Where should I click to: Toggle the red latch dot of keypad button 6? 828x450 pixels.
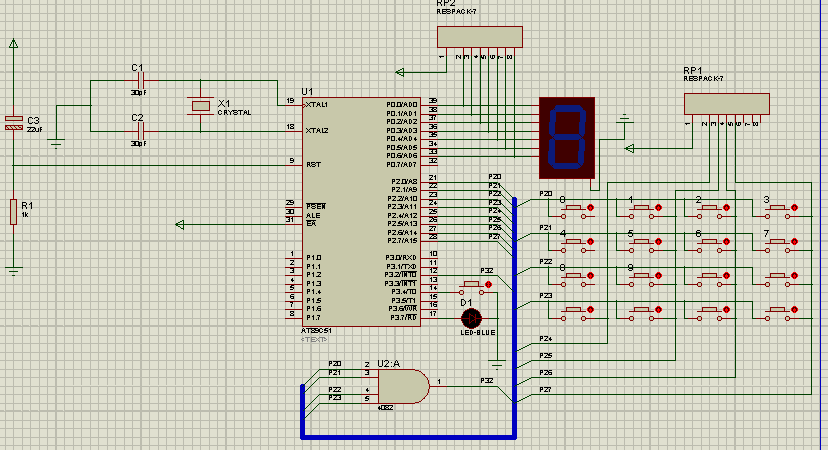point(726,241)
